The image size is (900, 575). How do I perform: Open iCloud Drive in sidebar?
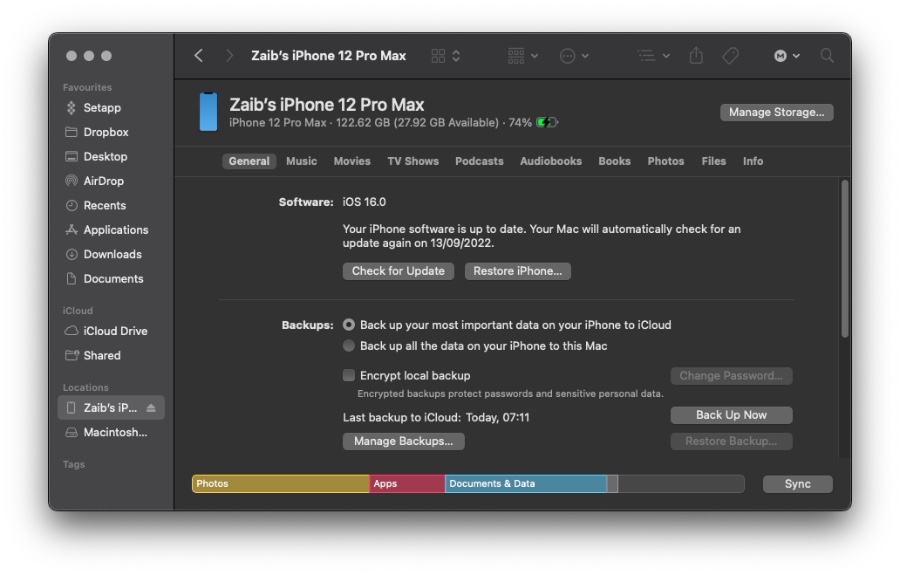click(115, 331)
